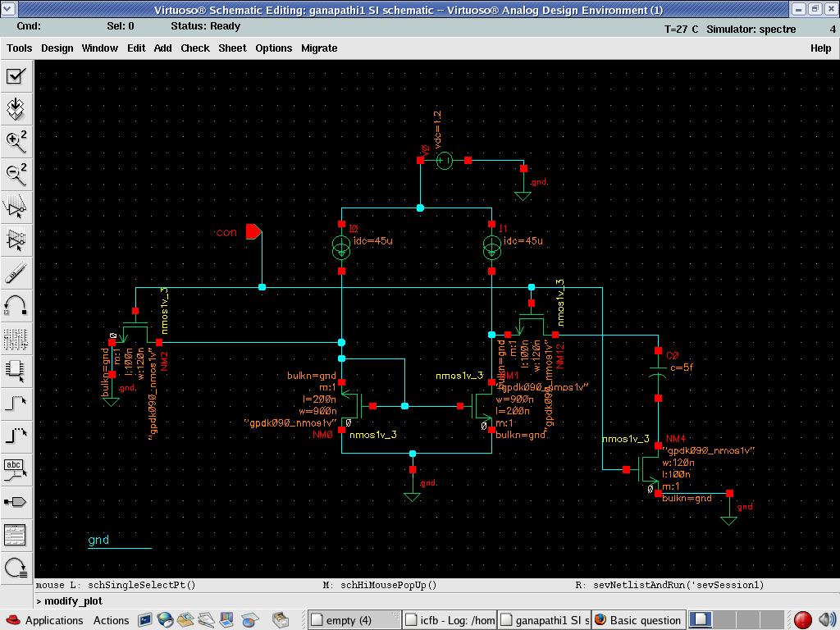Click the Save design icon

16,108
